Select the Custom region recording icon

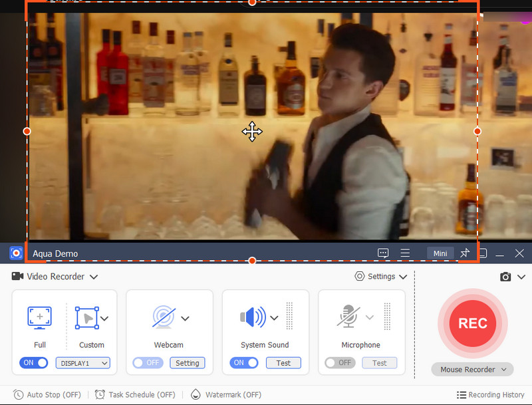(87, 318)
